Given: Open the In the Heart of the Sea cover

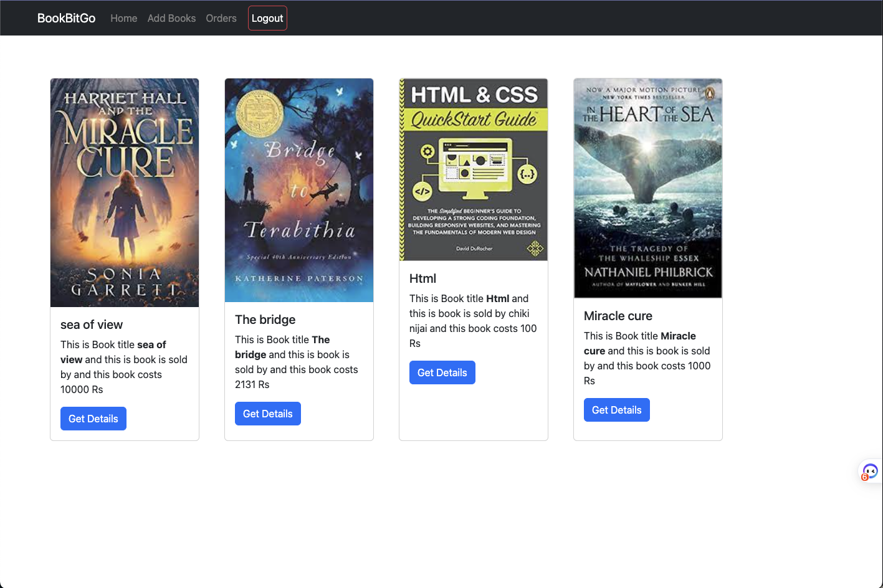Looking at the screenshot, I should [648, 188].
